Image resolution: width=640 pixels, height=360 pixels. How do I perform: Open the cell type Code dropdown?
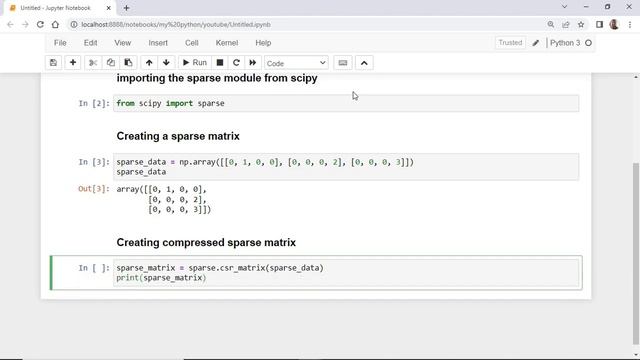tap(296, 63)
